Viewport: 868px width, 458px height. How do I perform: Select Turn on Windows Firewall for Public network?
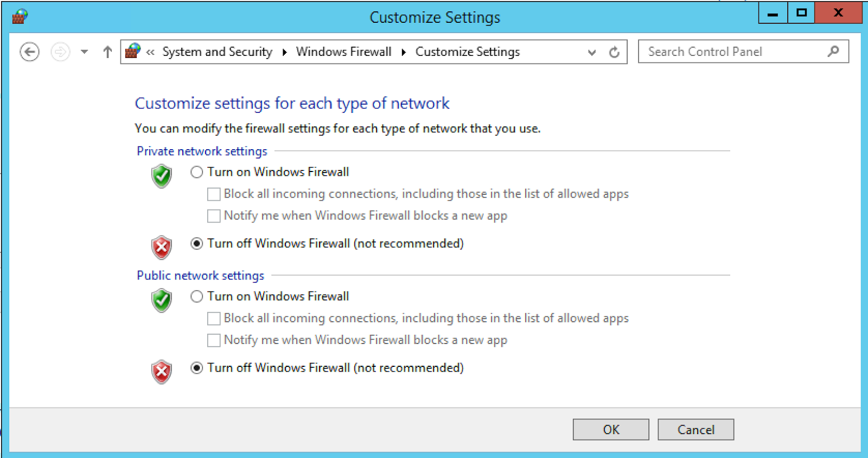point(197,296)
